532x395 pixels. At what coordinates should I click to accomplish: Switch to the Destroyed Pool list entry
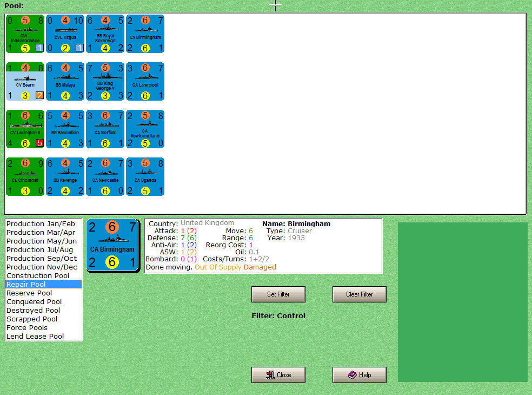(x=32, y=310)
